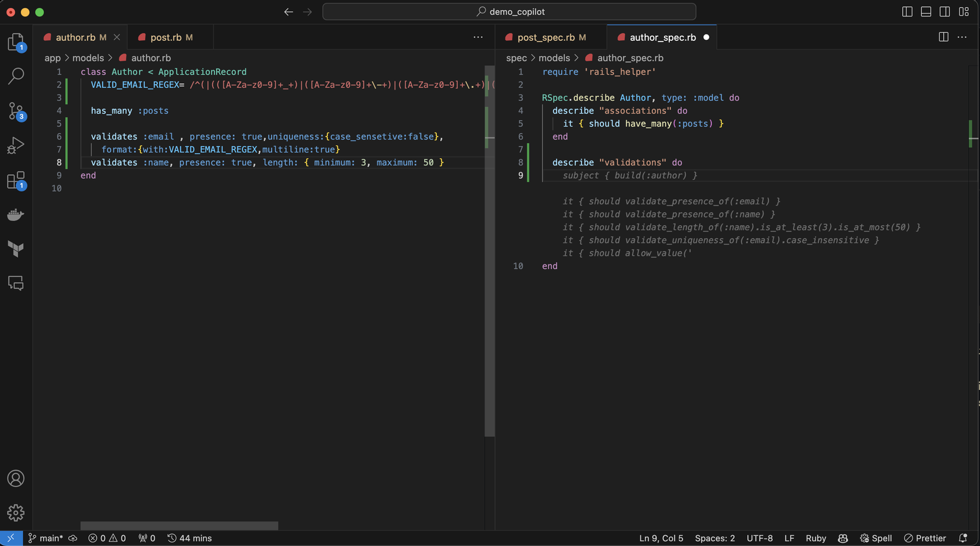Viewport: 980px width, 546px height.
Task: Switch to the post_spec.rb tab
Action: coord(546,37)
